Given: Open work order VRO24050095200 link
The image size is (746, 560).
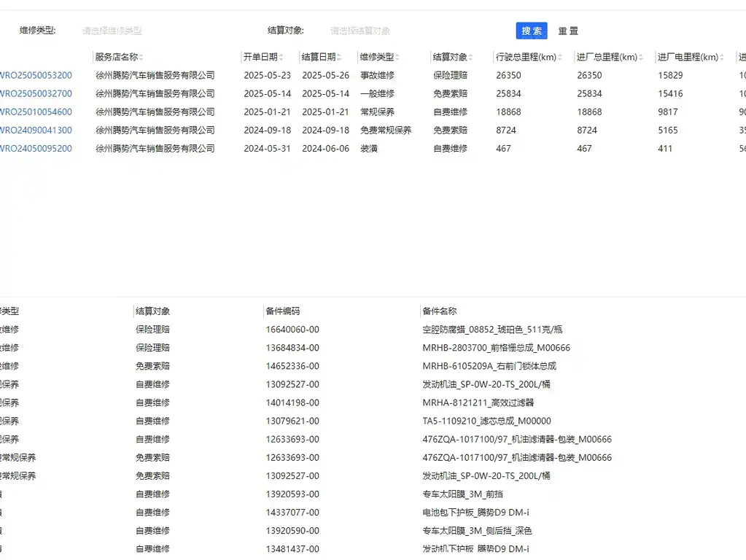Looking at the screenshot, I should (x=36, y=149).
